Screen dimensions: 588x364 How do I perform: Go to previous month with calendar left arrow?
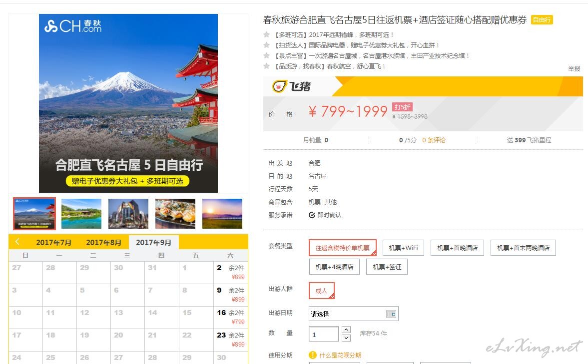pyautogui.click(x=17, y=242)
